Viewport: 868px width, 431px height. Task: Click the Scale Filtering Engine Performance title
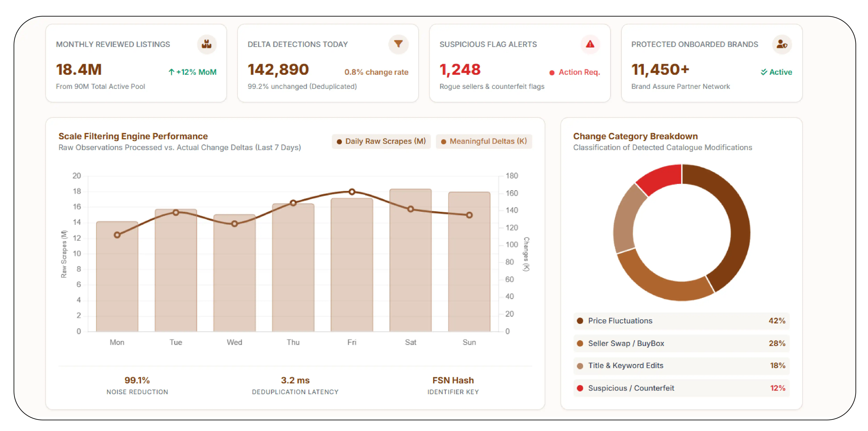coord(133,136)
